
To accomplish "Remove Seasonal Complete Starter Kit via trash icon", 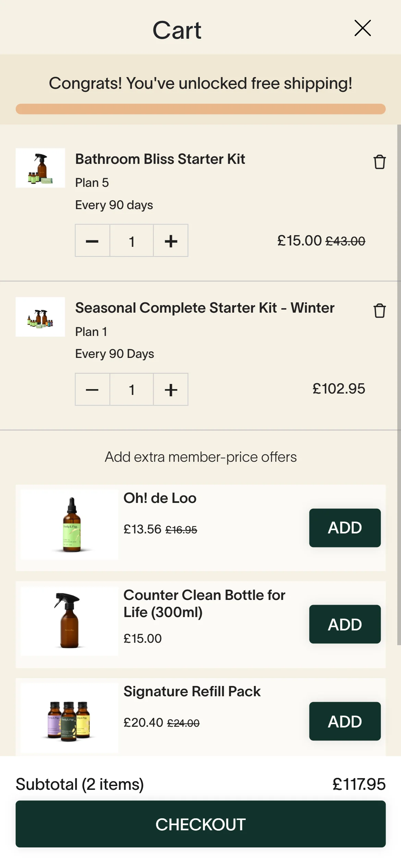I will coord(379,311).
